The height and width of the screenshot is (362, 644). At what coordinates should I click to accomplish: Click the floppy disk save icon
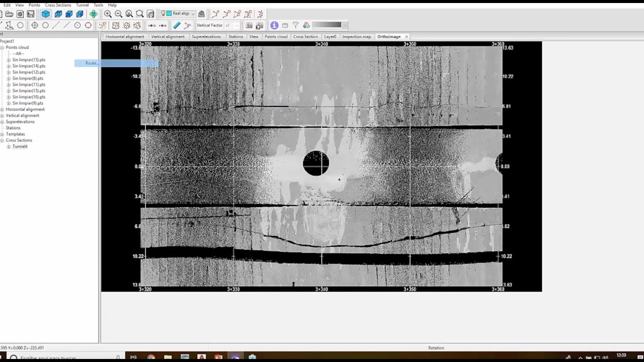coord(31,14)
